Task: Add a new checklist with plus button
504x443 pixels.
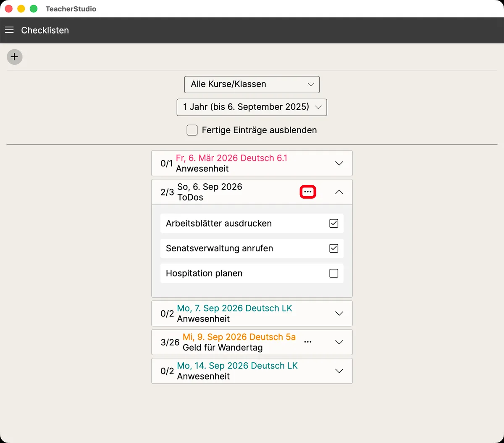Action: (x=15, y=57)
